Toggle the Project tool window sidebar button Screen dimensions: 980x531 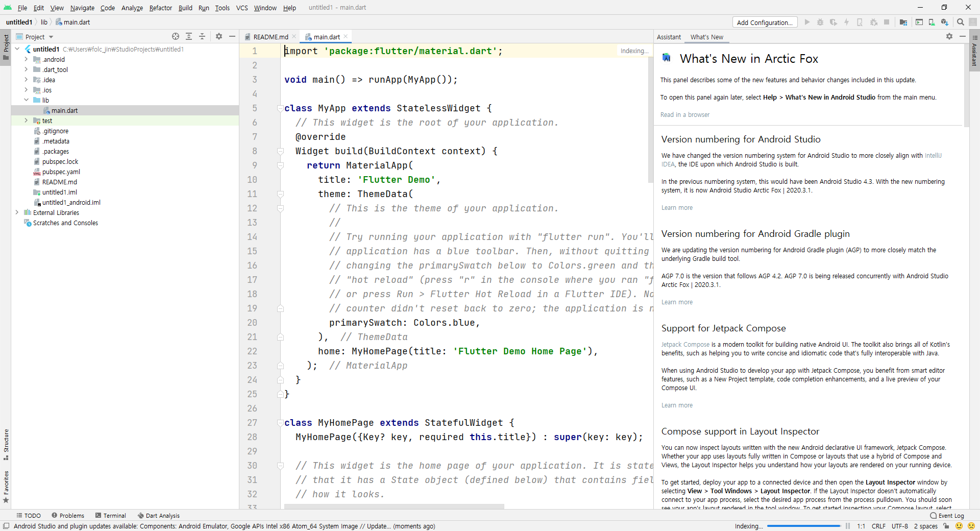click(6, 47)
